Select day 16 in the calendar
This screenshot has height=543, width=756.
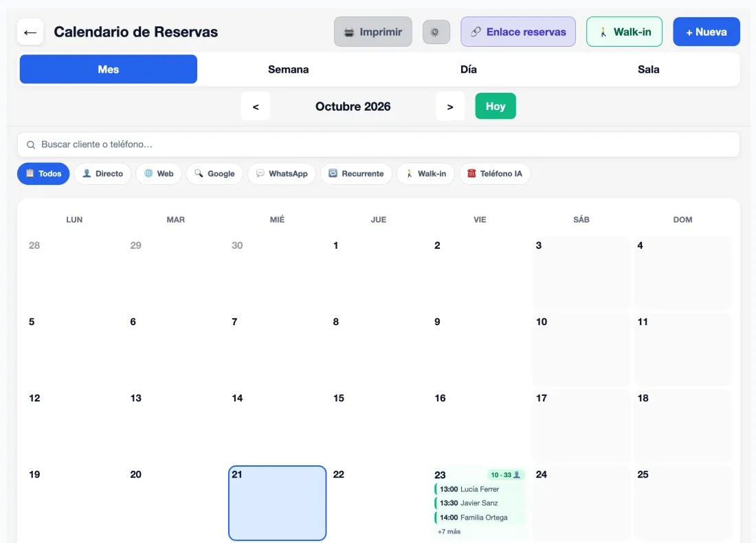[480, 425]
